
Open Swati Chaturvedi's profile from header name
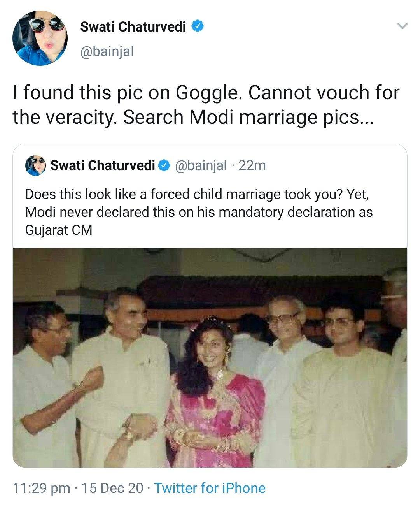(133, 26)
